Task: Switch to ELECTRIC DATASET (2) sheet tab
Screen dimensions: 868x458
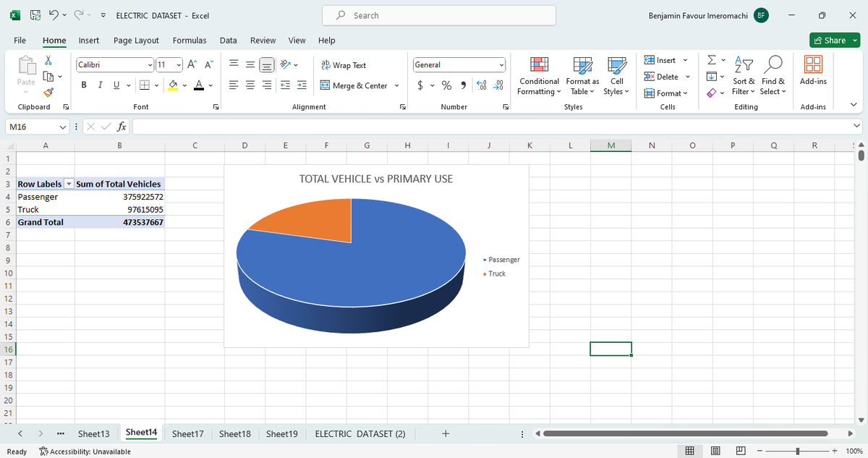Action: pyautogui.click(x=360, y=433)
